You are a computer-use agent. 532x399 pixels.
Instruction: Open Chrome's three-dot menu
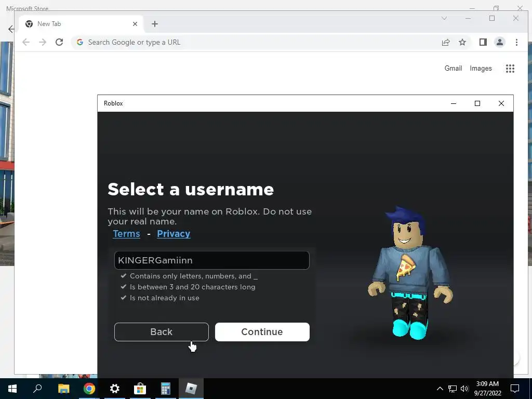click(516, 42)
